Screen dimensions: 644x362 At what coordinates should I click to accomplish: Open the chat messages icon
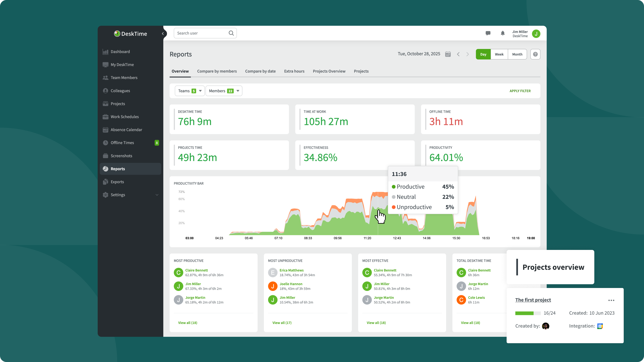pyautogui.click(x=488, y=33)
